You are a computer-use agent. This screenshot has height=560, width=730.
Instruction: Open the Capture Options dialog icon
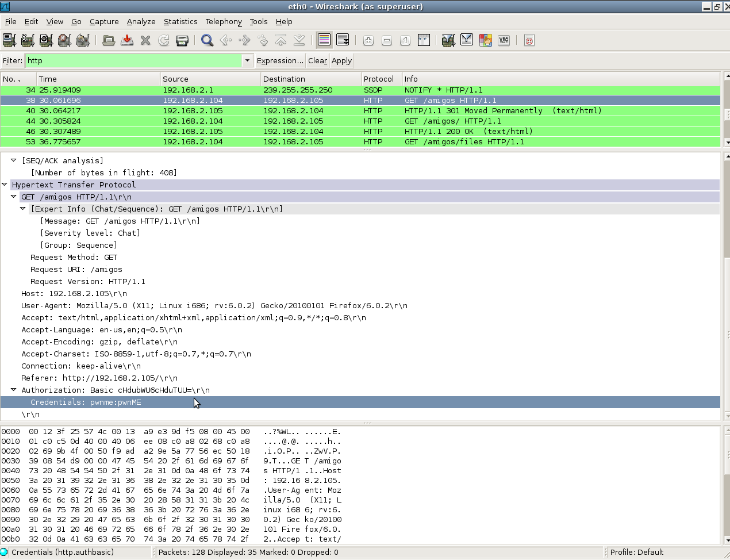tap(28, 40)
